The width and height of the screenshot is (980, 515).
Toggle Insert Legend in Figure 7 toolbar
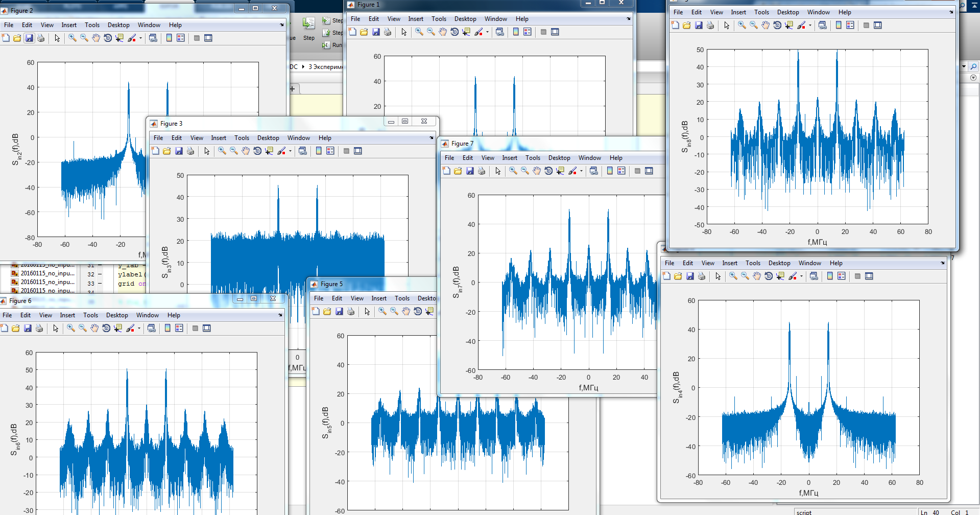pyautogui.click(x=621, y=171)
